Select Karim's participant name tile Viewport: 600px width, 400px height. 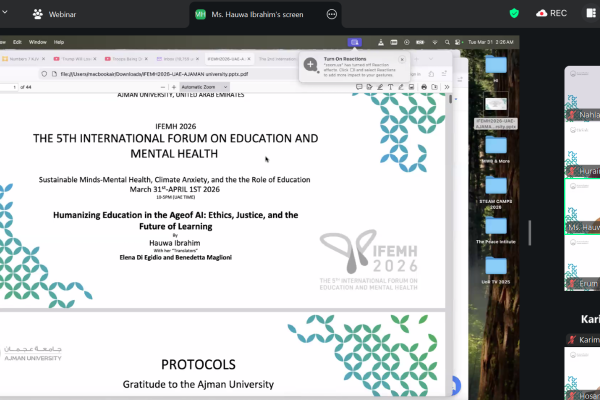click(583, 339)
